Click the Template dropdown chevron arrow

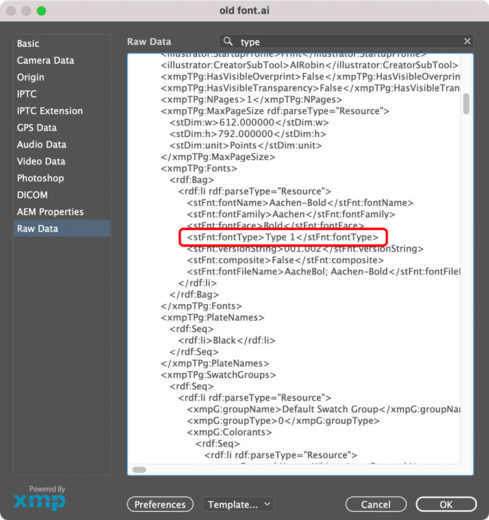(x=267, y=504)
